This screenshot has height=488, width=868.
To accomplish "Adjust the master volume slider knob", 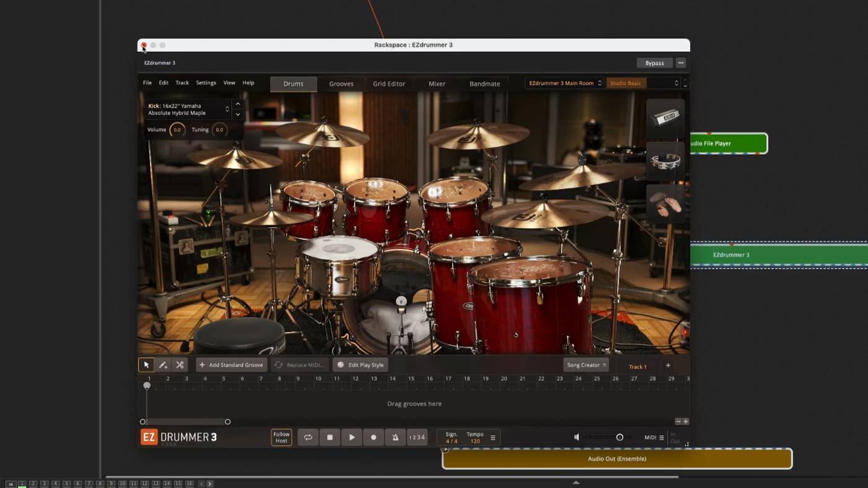I will pos(620,437).
